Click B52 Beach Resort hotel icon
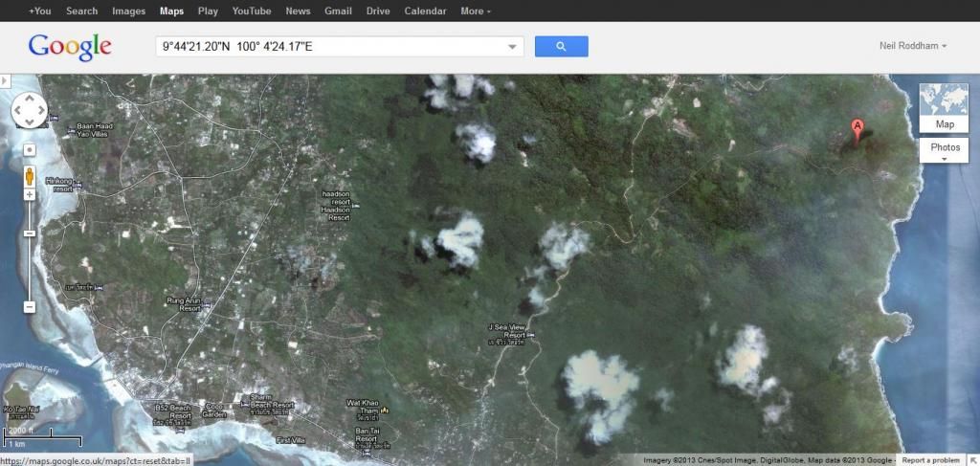Viewport: 980px width, 466px height. (181, 430)
